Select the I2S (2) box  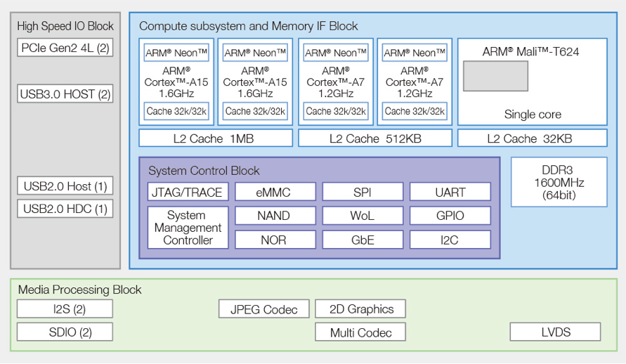tap(65, 309)
